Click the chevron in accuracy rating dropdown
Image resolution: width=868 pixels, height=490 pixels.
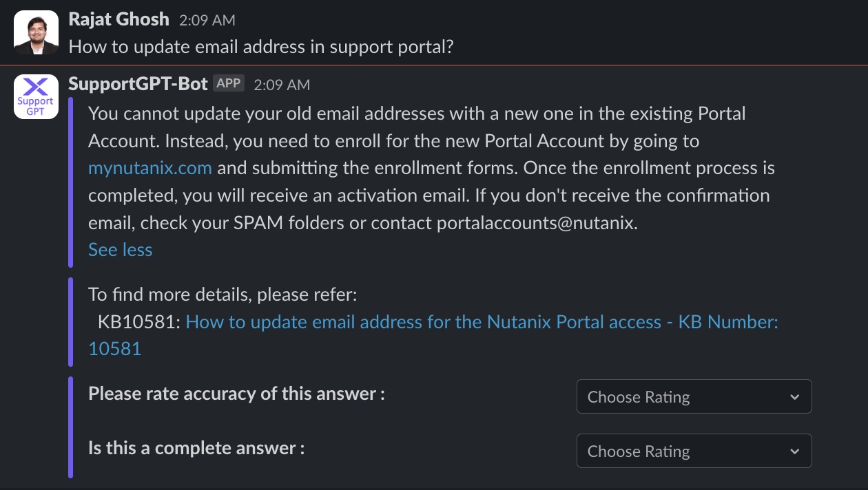click(x=794, y=397)
